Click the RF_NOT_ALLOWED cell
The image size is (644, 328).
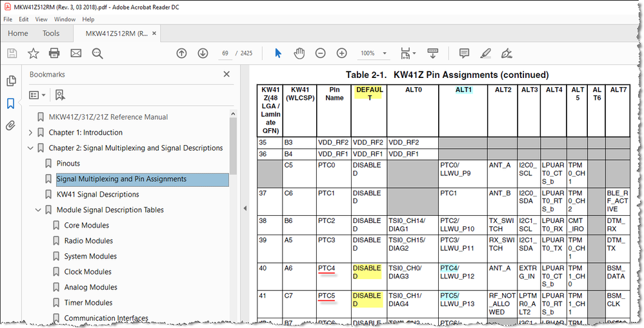coord(502,304)
